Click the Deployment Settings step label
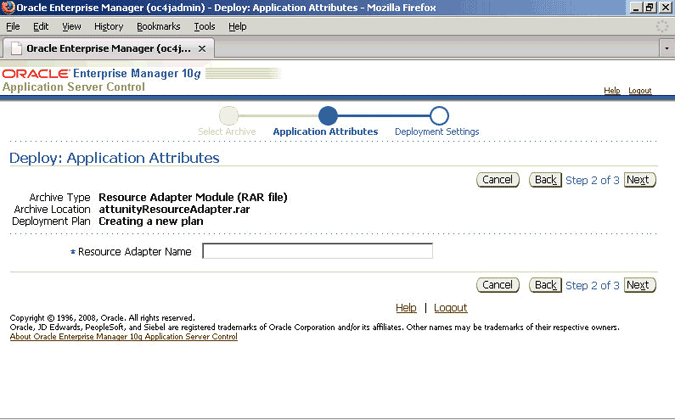This screenshot has width=675, height=420. [437, 132]
